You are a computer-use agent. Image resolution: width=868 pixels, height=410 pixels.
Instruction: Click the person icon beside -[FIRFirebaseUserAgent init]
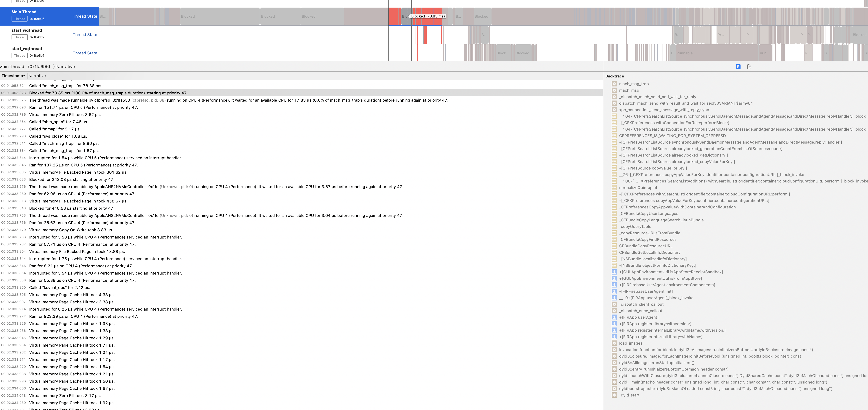click(615, 291)
